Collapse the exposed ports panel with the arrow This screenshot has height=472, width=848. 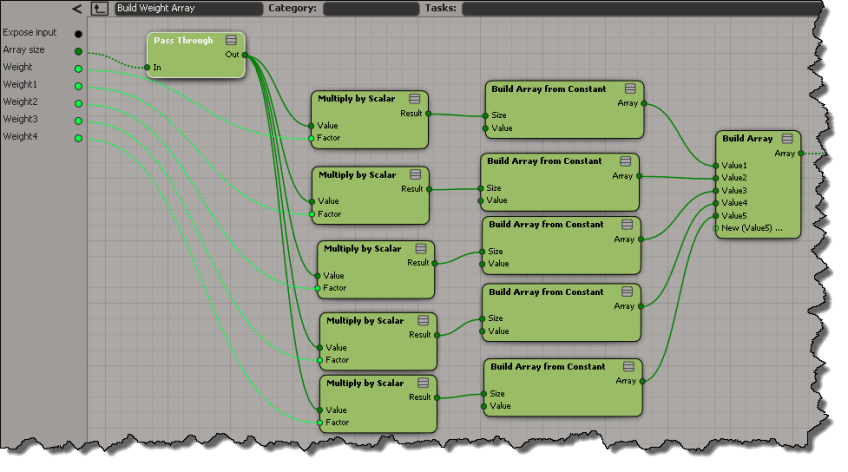click(78, 9)
